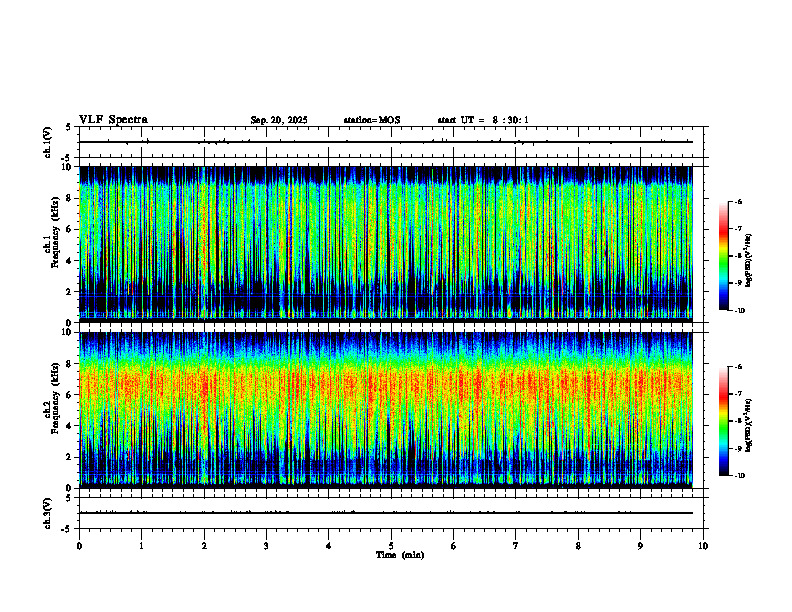Click time axis tick label "2"
Viewport: 792px width, 612px height.
pyautogui.click(x=204, y=546)
